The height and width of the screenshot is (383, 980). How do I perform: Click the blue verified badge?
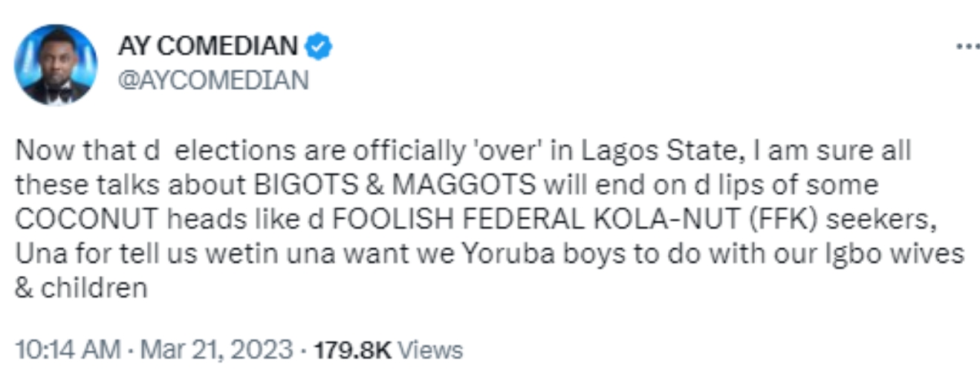319,47
